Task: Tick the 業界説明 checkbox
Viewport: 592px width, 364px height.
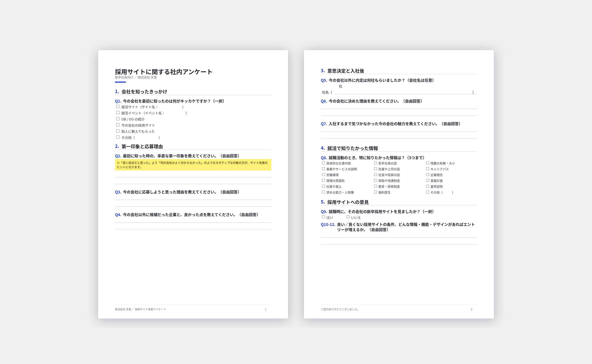Action: pyautogui.click(x=428, y=186)
